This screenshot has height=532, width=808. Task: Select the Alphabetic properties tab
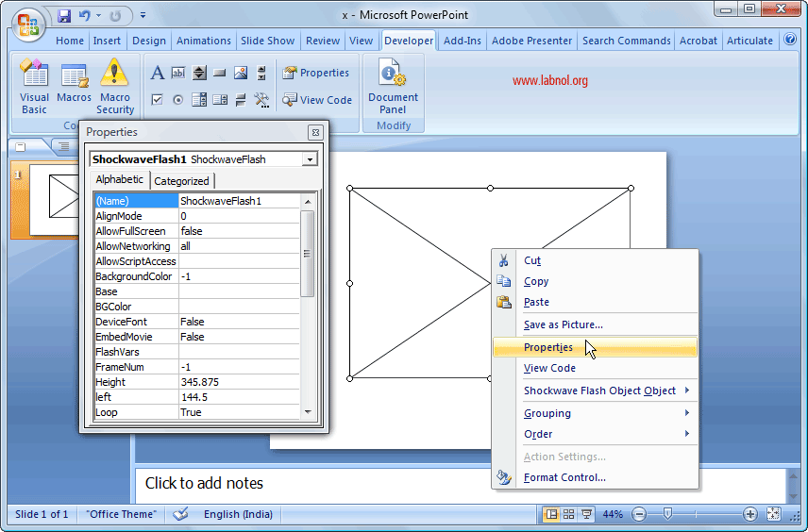point(120,179)
